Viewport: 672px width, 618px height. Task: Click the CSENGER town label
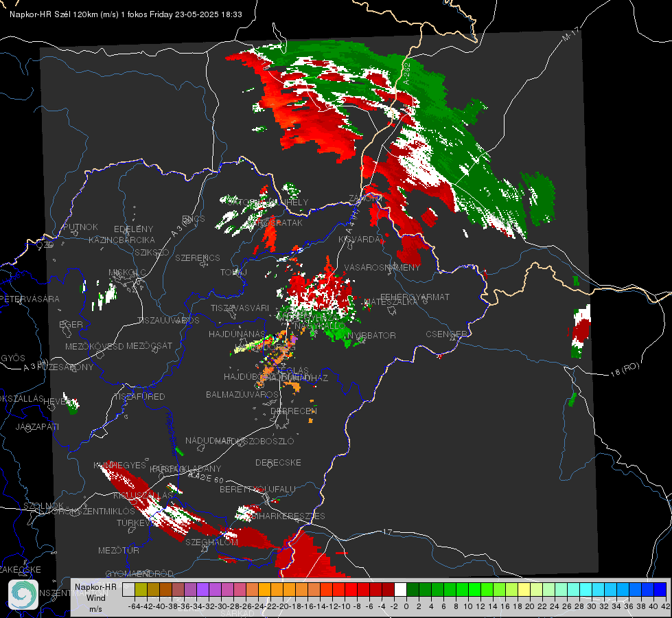446,334
